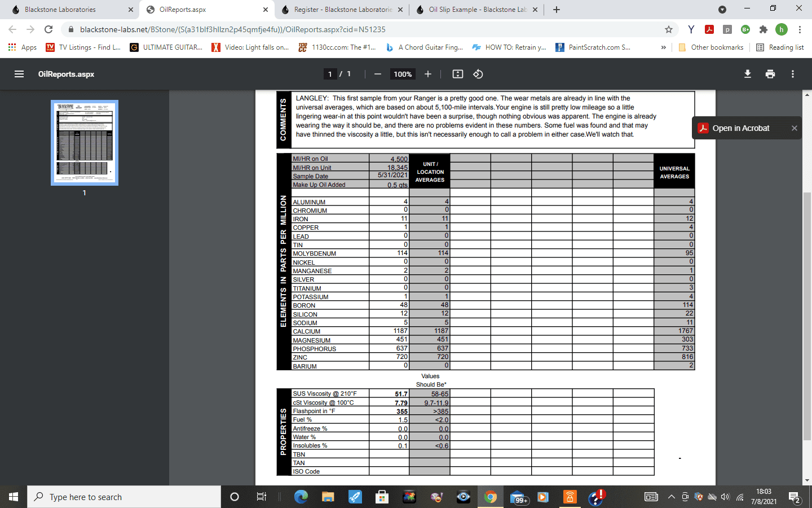This screenshot has width=812, height=508.
Task: Open the Windows Start menu
Action: tap(14, 497)
